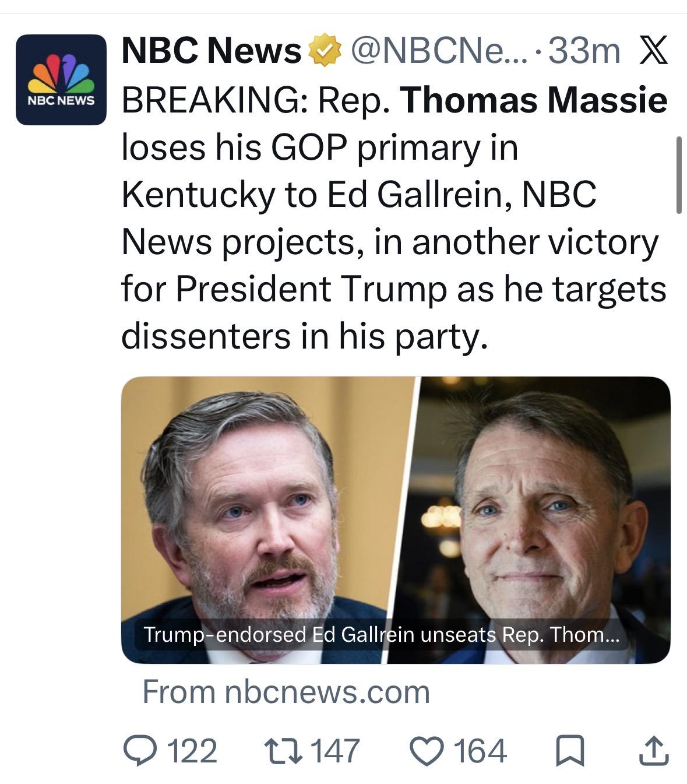
Task: Open the From nbcnews.com source link
Action: point(286,692)
